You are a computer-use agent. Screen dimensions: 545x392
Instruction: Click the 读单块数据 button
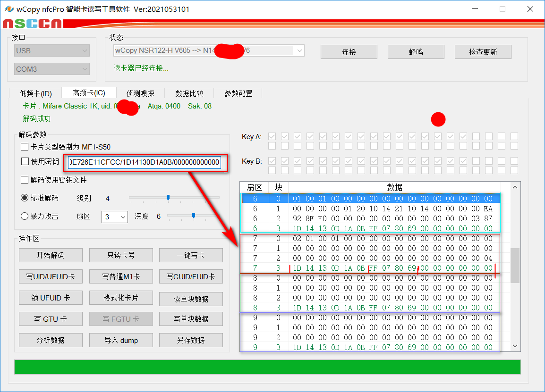tap(191, 299)
